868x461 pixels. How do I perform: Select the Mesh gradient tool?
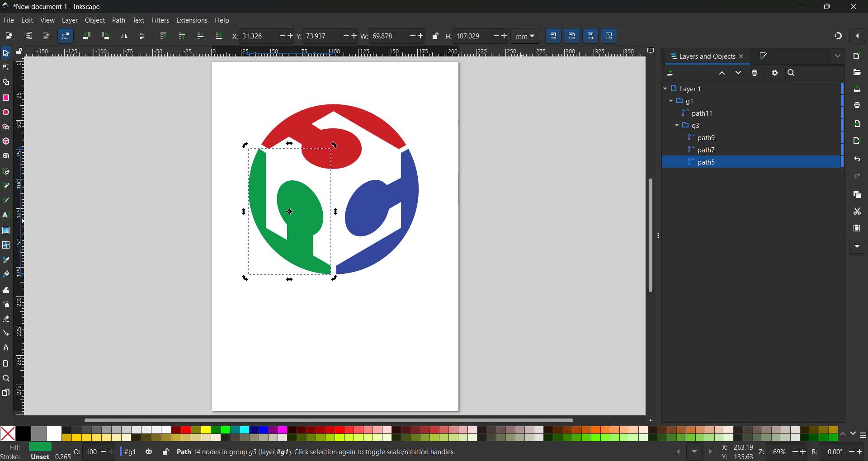[6, 245]
